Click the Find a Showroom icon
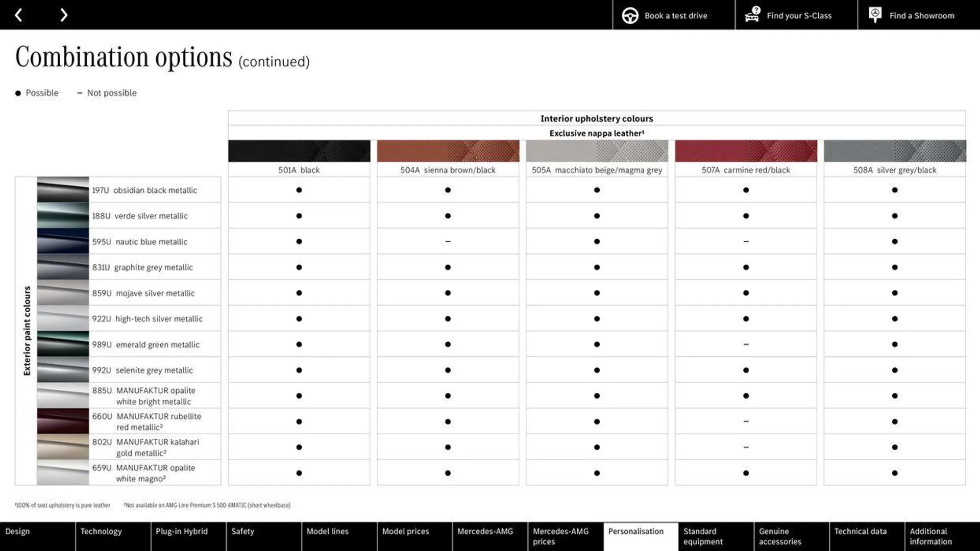Image resolution: width=980 pixels, height=551 pixels. point(876,15)
